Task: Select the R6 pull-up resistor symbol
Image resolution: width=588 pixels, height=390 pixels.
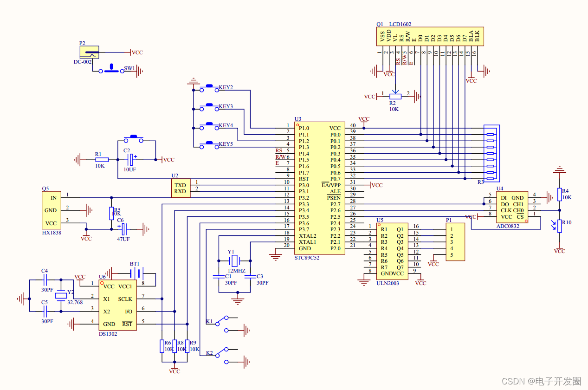Action: click(162, 346)
